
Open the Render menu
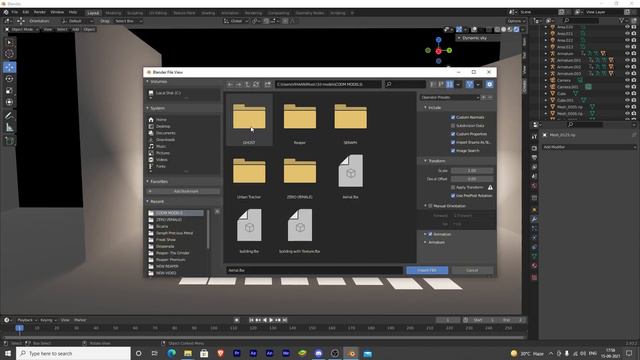pyautogui.click(x=40, y=12)
